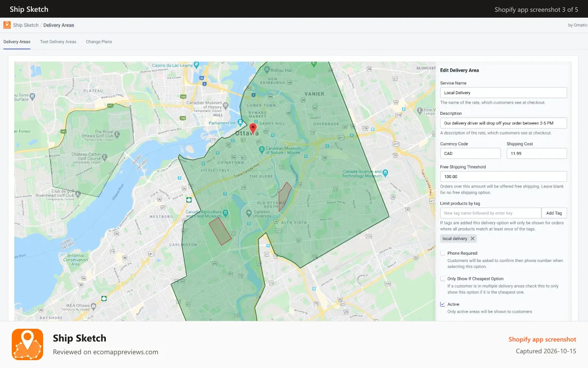Click the Casino du Lac-Leamy map marker
This screenshot has width=588, height=368.
[x=196, y=65]
